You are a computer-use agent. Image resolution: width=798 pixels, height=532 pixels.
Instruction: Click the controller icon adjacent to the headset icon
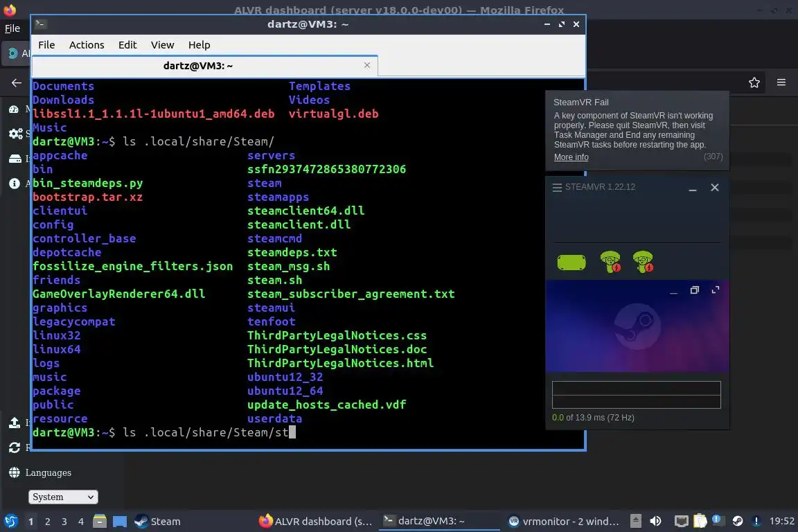[610, 262]
